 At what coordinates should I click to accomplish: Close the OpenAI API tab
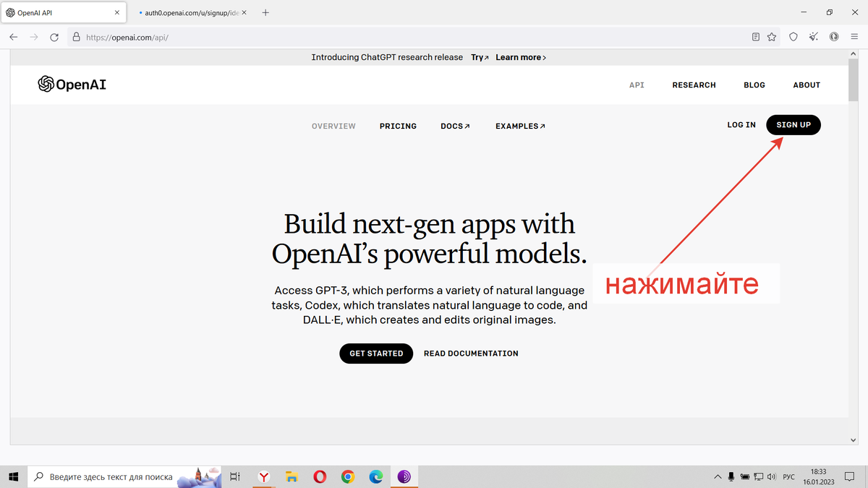tap(117, 12)
